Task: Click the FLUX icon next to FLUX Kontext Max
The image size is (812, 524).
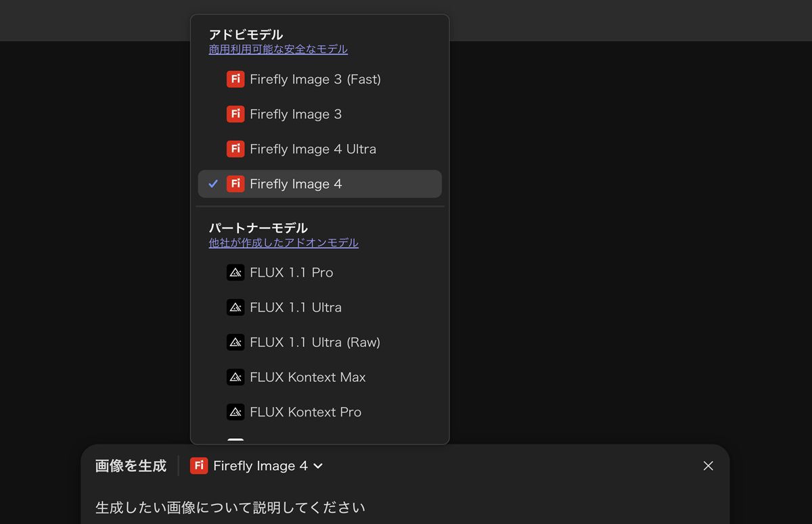Action: [235, 377]
